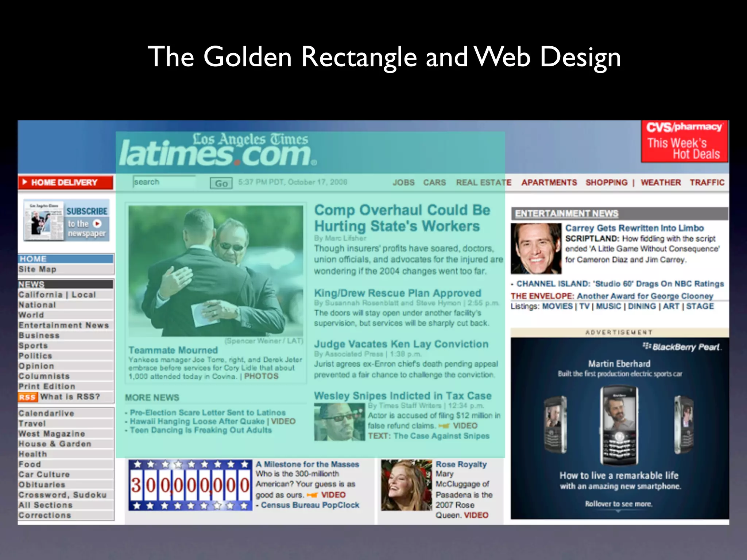Open Teen Dancing Is Freaking Out Adults
This screenshot has height=560, width=747.
pos(201,430)
